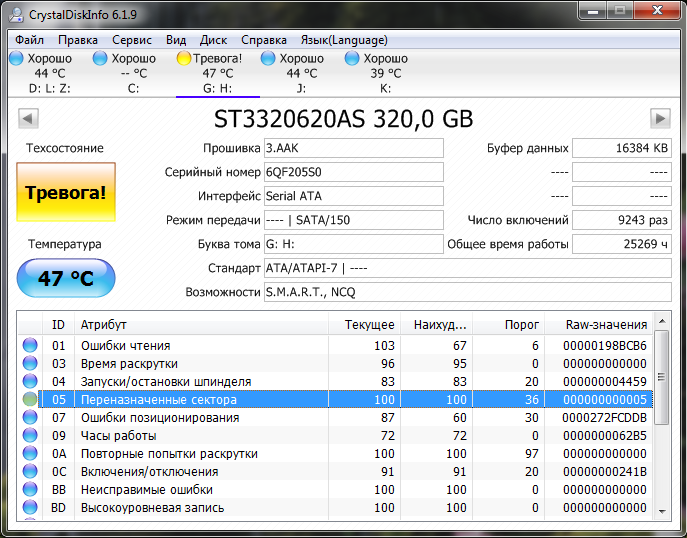
Task: Click the yellow alarm status icon for G: H:
Action: [x=184, y=59]
